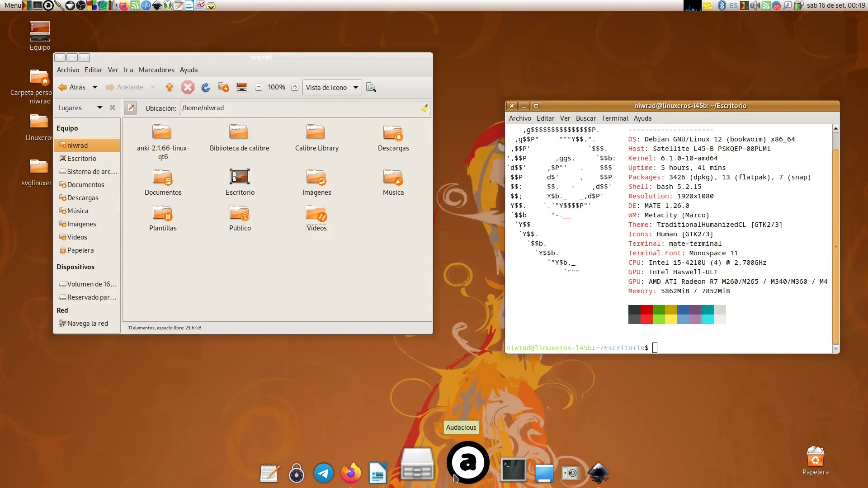Go to the parent folder with up arrow
Viewport: 868px width, 488px height.
coord(170,87)
